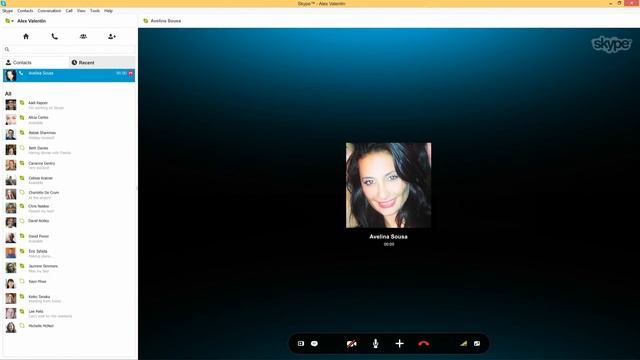The width and height of the screenshot is (640, 360).
Task: Open the Tools menu
Action: (x=95, y=11)
